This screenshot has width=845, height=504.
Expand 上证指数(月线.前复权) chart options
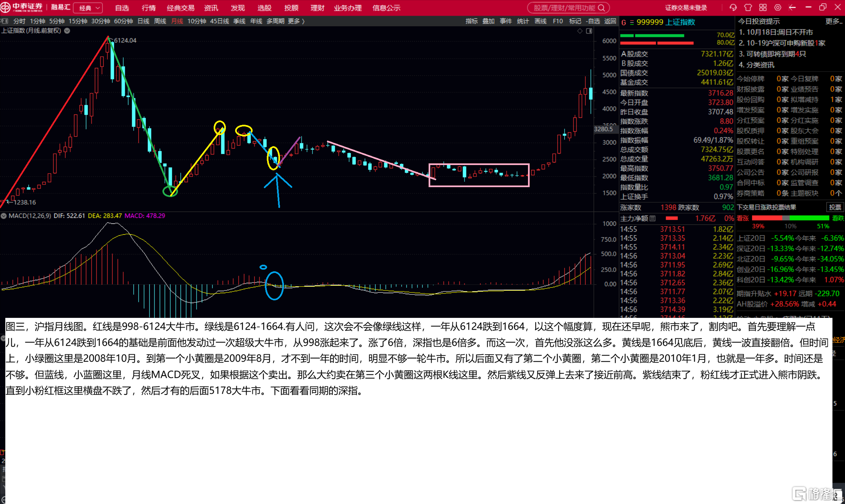pos(67,31)
